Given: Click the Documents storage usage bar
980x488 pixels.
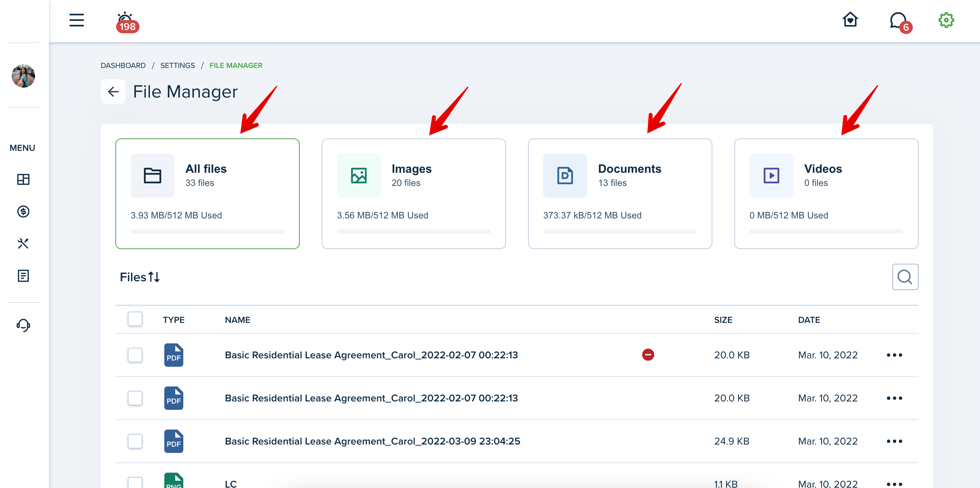Looking at the screenshot, I should tap(620, 232).
